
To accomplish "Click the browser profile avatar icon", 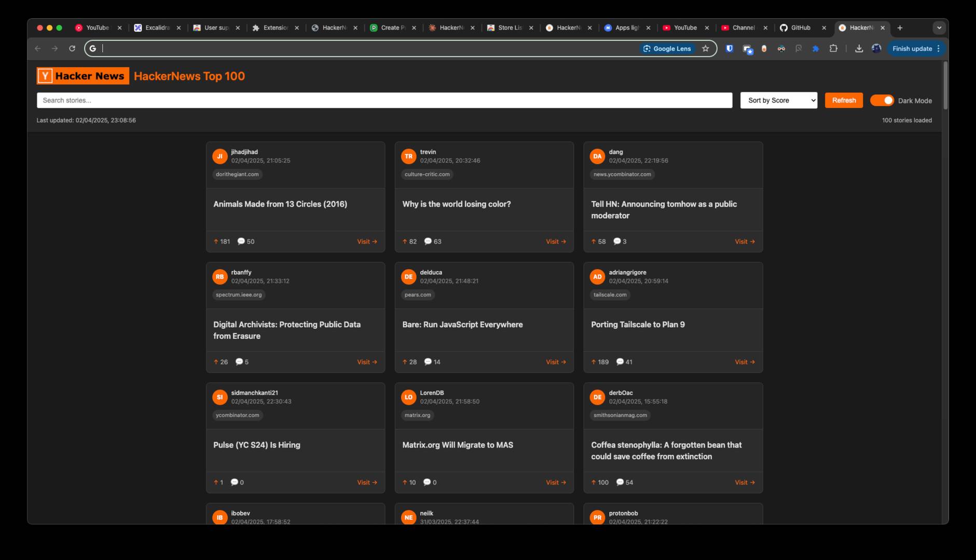I will click(876, 48).
